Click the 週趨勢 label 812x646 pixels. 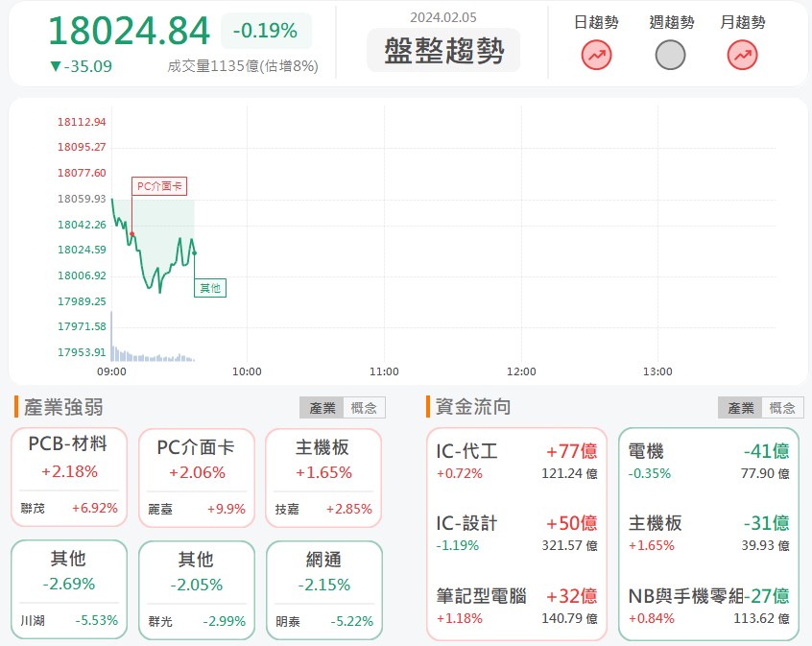[671, 22]
